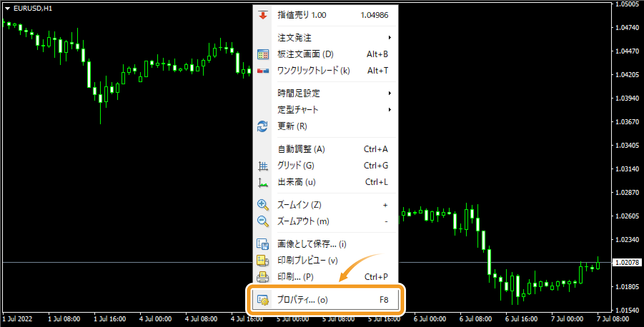The image size is (644, 327).
Task: Click the Ctrl+P shortcut text
Action: [x=376, y=277]
